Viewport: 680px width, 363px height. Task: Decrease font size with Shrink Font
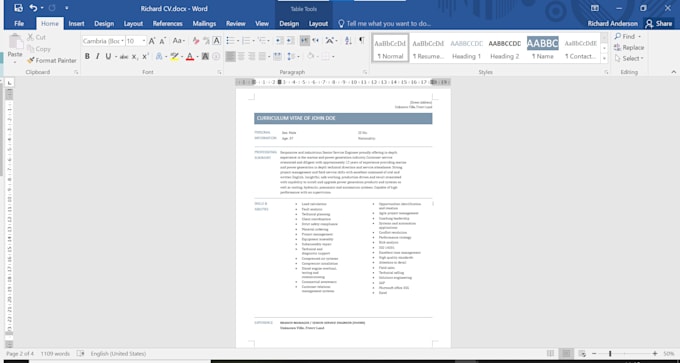point(163,41)
